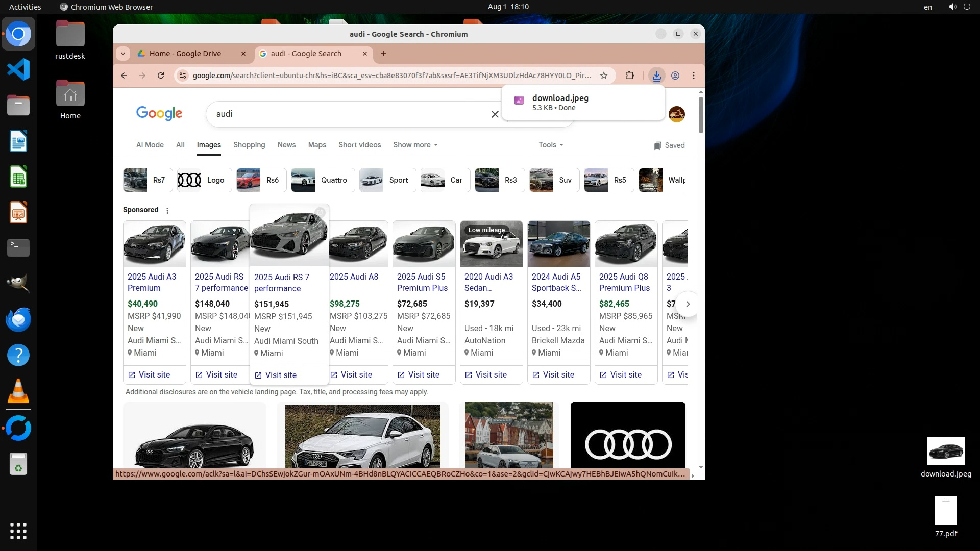This screenshot has width=980, height=551.
Task: Launch VLC from the dock
Action: coord(18,392)
